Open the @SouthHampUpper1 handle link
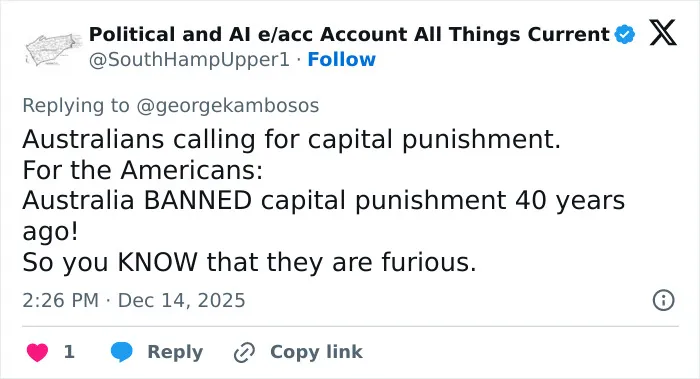This screenshot has height=379, width=700. (x=189, y=60)
